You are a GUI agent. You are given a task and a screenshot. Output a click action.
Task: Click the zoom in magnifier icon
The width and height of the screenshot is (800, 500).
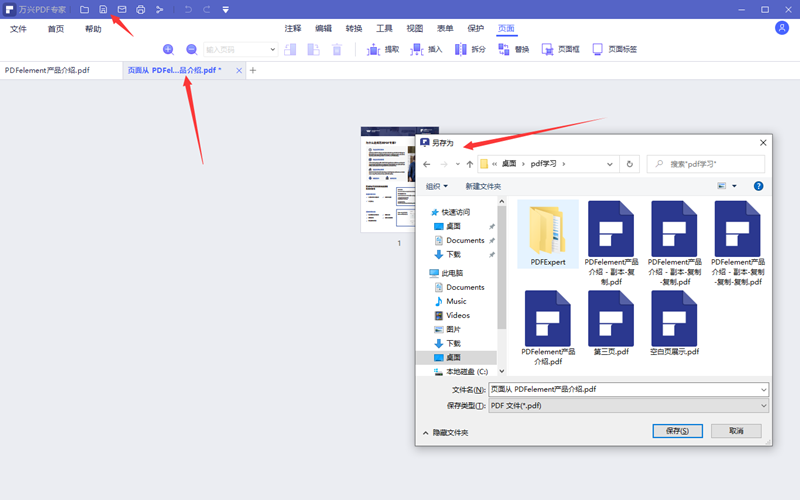pyautogui.click(x=168, y=49)
